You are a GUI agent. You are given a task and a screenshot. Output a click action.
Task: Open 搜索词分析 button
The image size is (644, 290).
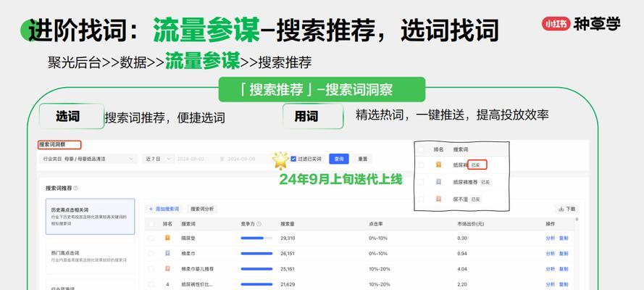[202, 209]
